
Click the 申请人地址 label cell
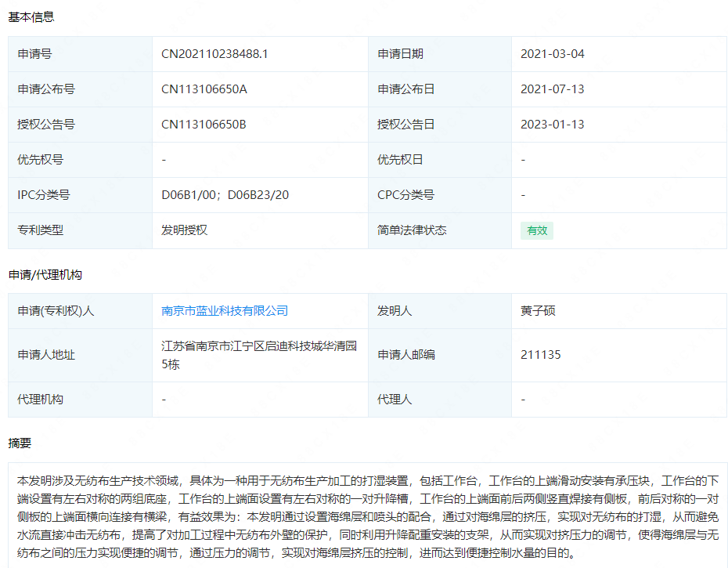(x=80, y=355)
